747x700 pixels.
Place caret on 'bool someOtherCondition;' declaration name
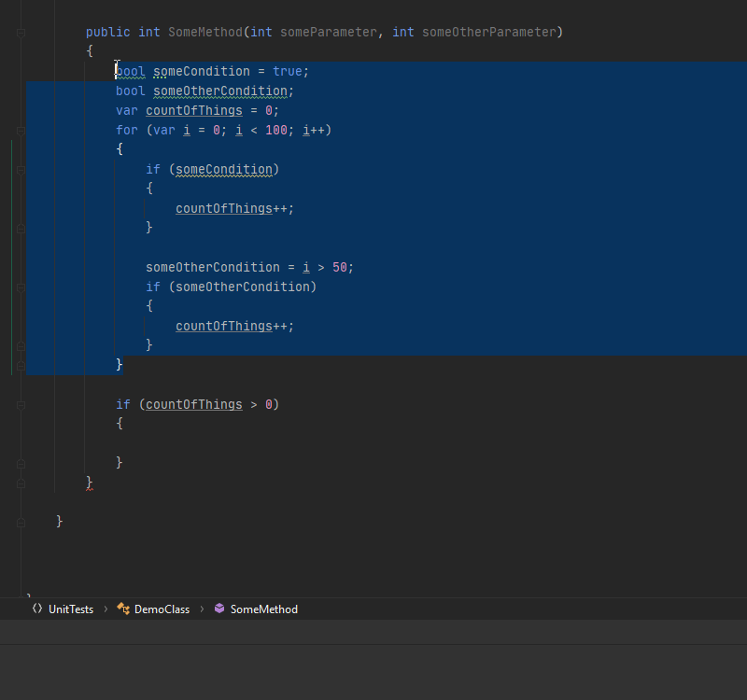(220, 91)
